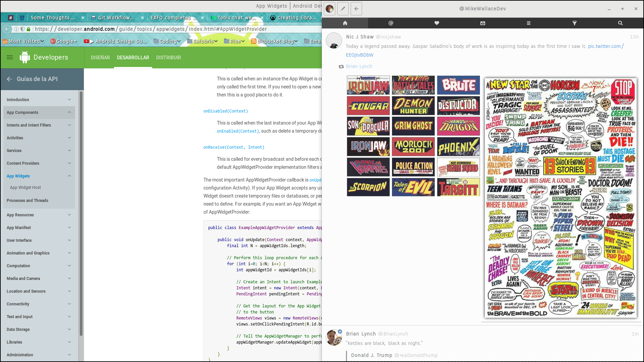Select the DESARROLLAR tab
The image size is (644, 362).
tap(133, 58)
